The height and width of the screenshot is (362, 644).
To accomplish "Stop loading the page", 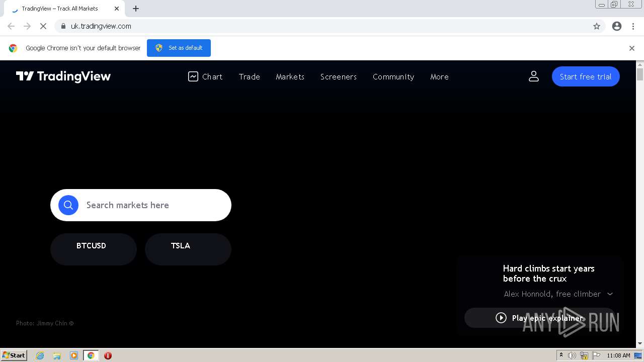I will 43,26.
